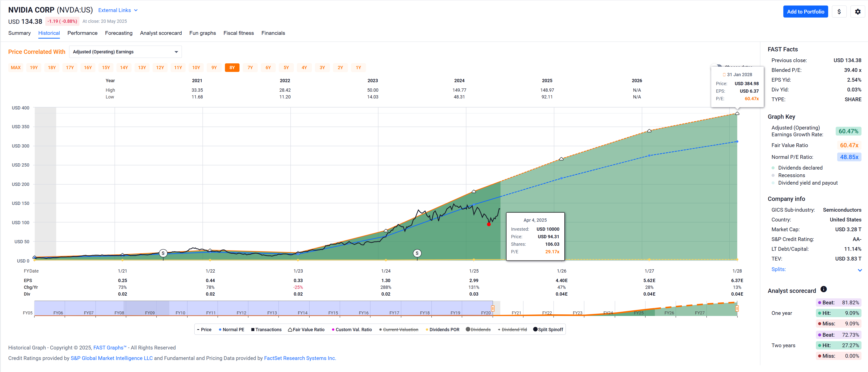Select the Historical tab
This screenshot has height=372, width=868.
(49, 33)
